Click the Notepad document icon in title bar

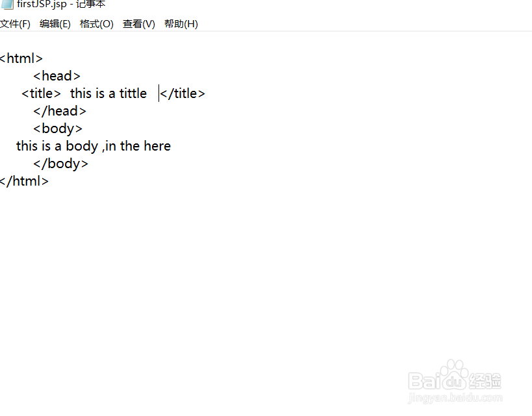pos(7,4)
